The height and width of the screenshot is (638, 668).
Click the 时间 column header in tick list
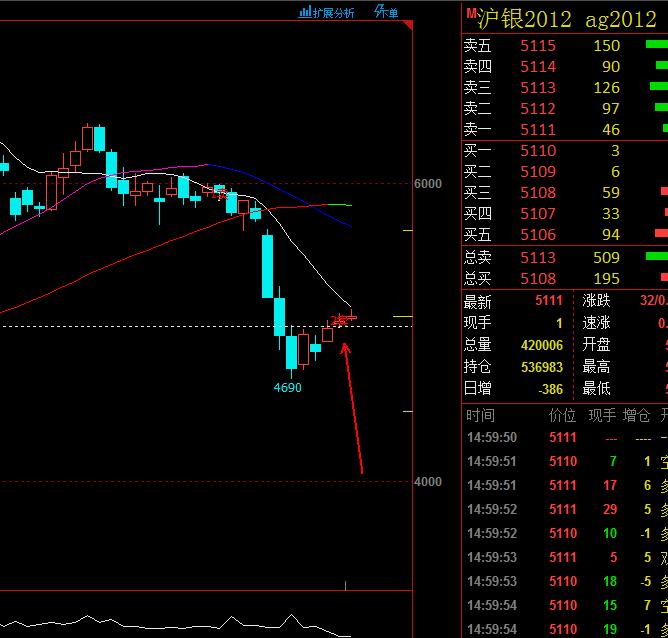481,415
